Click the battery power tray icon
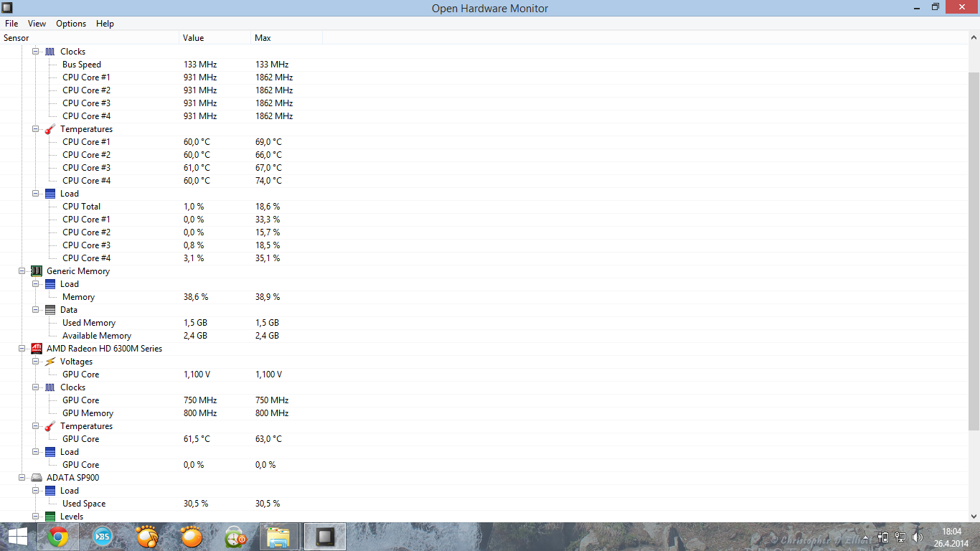This screenshot has width=980, height=551. (882, 537)
